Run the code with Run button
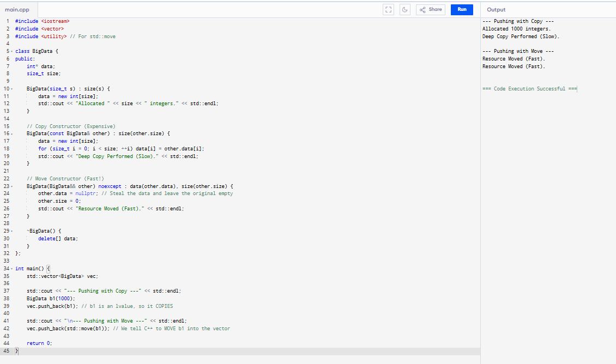Screen dimensions: 616x364 (462, 10)
